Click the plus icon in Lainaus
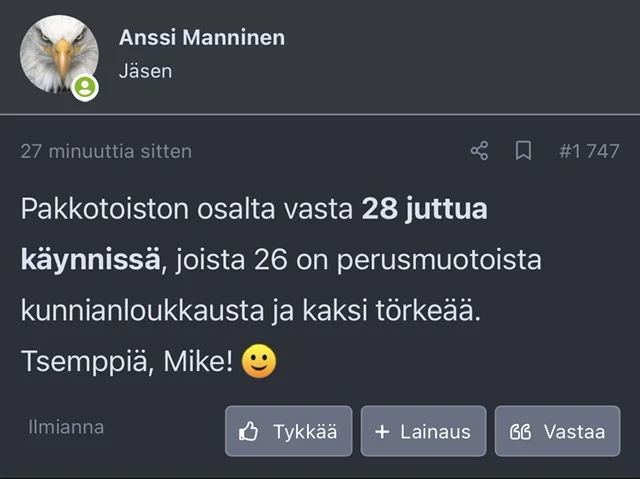 tap(382, 432)
